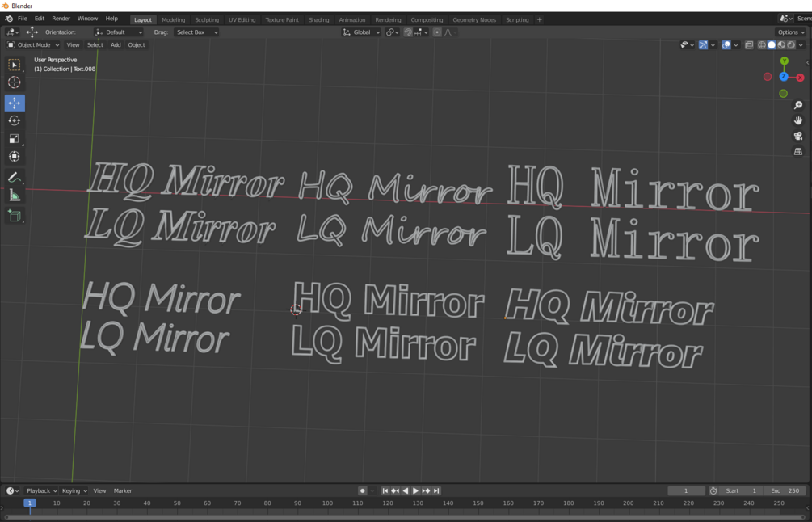Click the Blender logo menu icon

click(x=9, y=19)
